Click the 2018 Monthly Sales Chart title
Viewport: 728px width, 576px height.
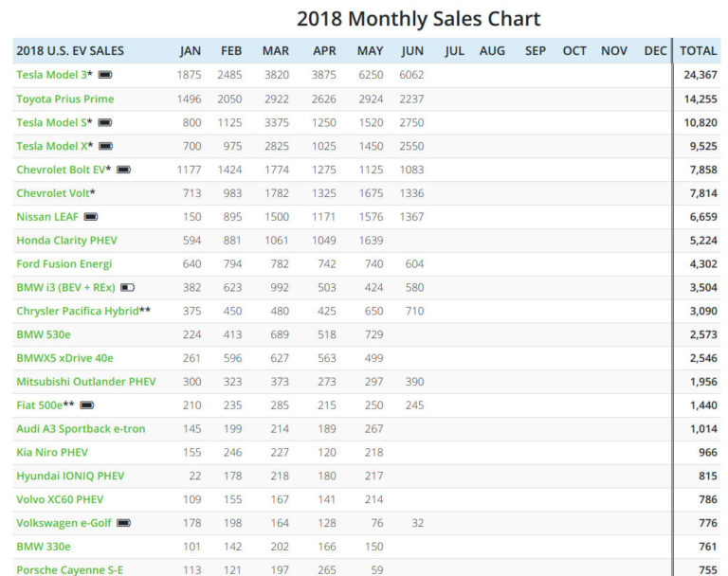pos(418,20)
